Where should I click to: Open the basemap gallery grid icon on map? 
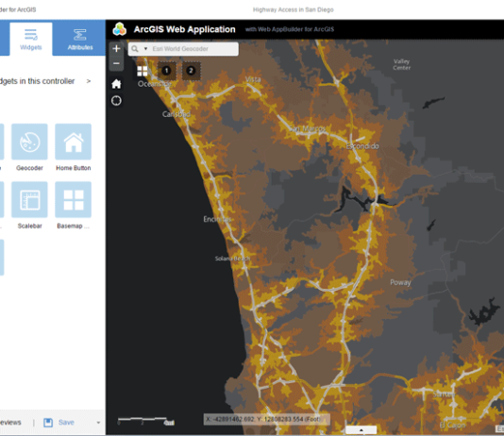coord(143,71)
